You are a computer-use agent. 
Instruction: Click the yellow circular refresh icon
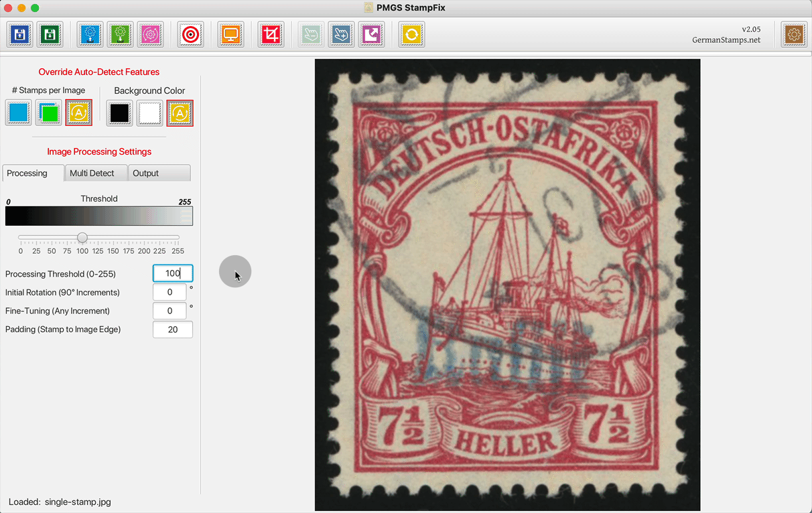click(412, 34)
